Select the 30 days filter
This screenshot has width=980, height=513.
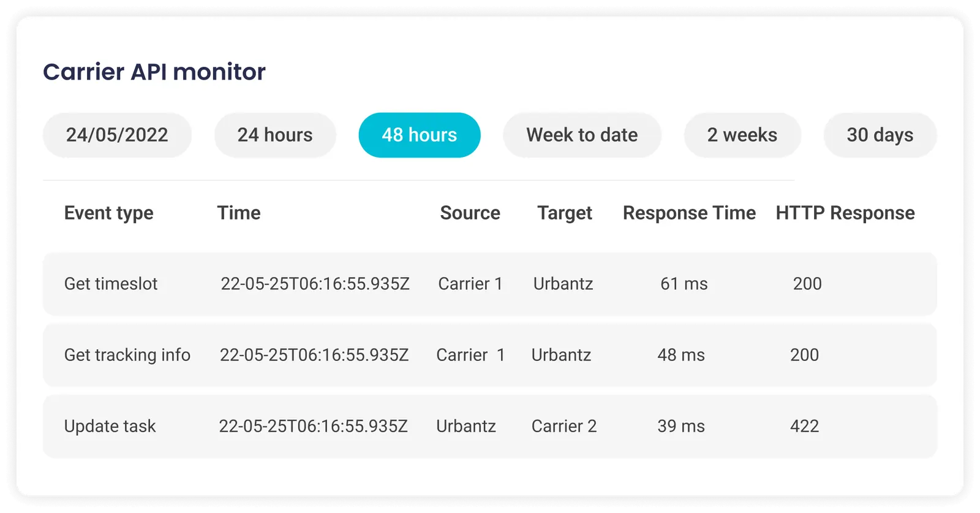point(880,135)
